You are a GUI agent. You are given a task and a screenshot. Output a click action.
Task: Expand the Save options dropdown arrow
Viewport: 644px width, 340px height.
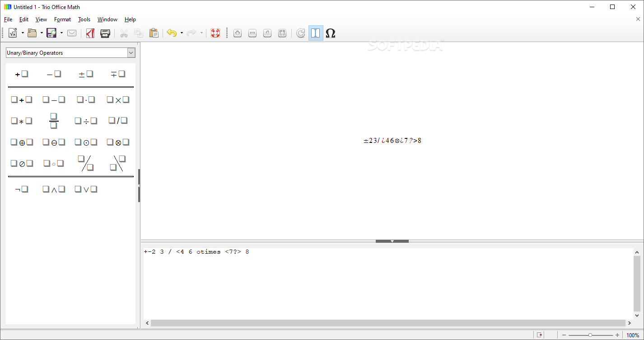coord(61,33)
